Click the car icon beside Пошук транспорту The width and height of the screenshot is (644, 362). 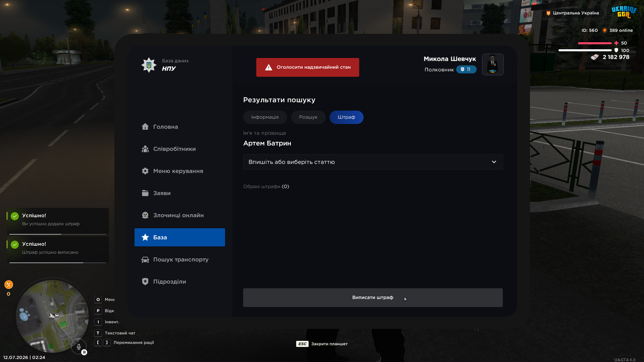tap(145, 259)
